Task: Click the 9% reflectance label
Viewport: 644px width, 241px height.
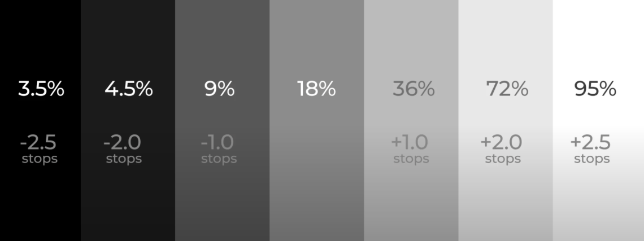Action: pos(219,89)
